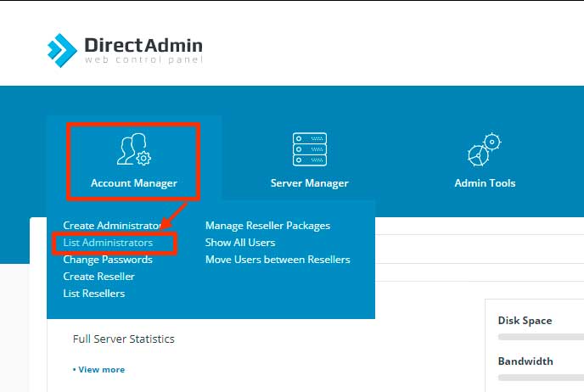Select Create Administrator from the menu
The width and height of the screenshot is (584, 392).
pyautogui.click(x=111, y=226)
